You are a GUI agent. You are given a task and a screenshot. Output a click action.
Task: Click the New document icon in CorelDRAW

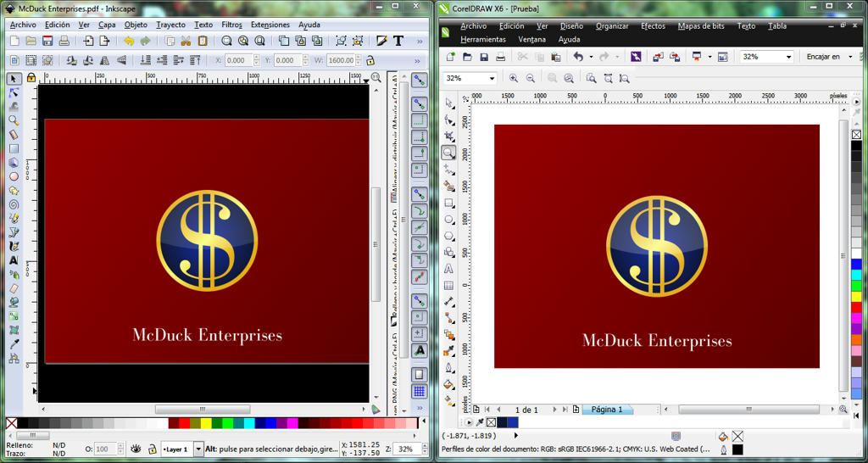click(x=451, y=57)
